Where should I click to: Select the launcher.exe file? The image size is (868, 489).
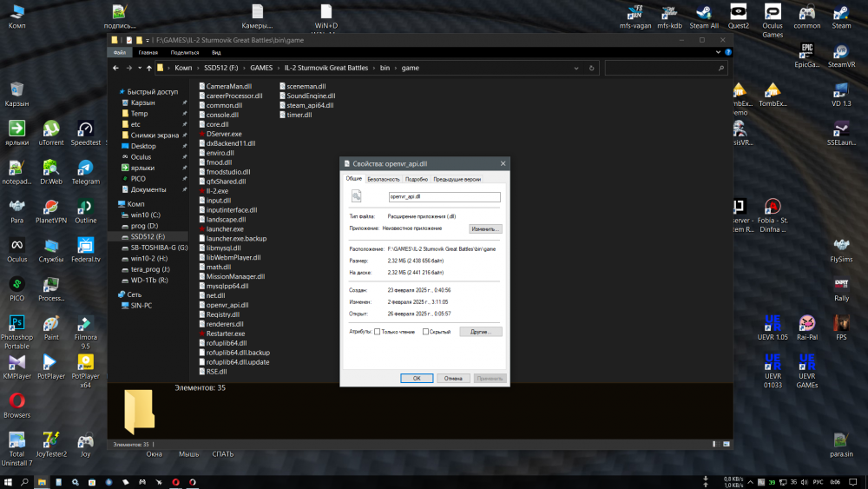pyautogui.click(x=224, y=228)
